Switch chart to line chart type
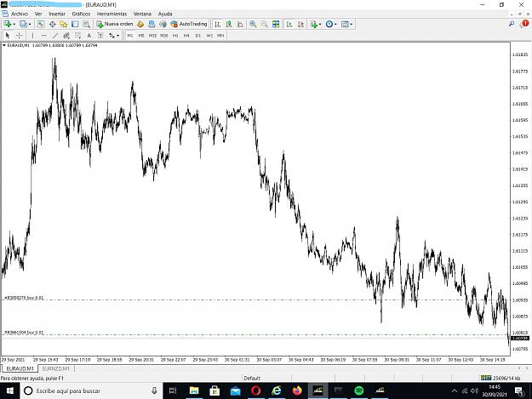 click(x=240, y=24)
